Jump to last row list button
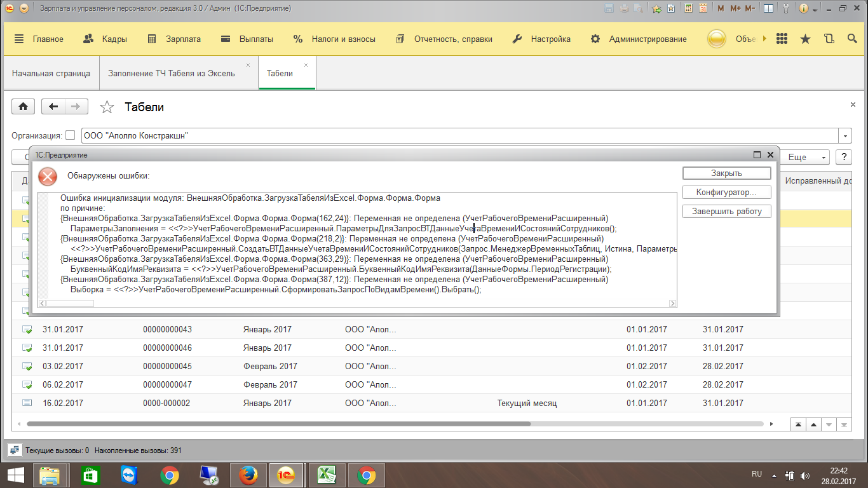 [844, 424]
